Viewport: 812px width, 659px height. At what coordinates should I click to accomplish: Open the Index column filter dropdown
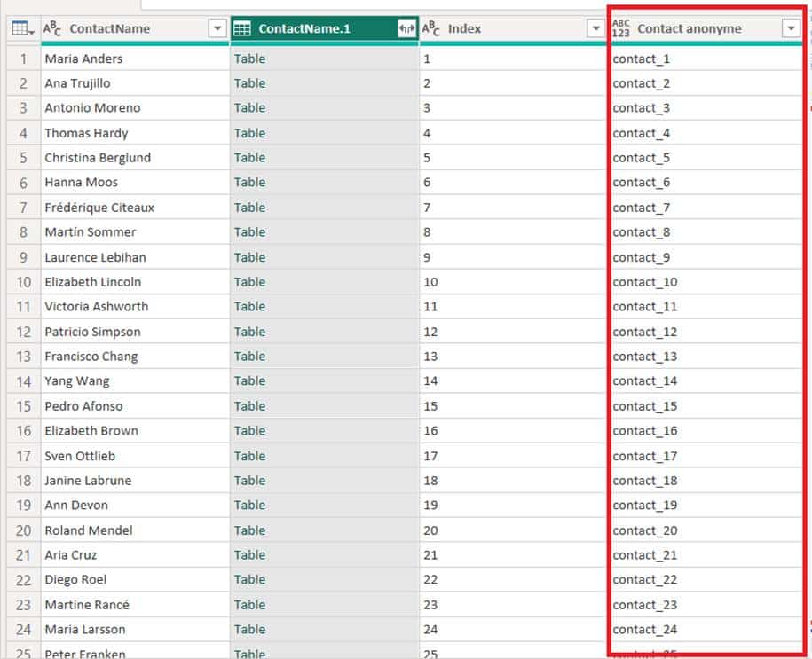pos(596,29)
